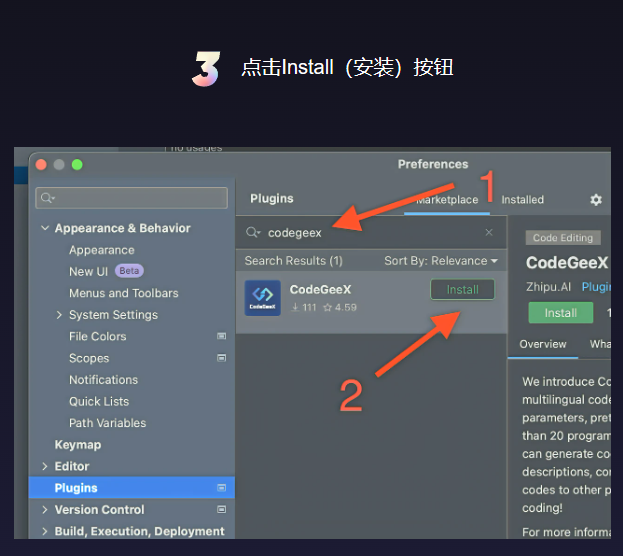The width and height of the screenshot is (623, 556).
Task: Expand the System Settings node
Action: tap(59, 315)
